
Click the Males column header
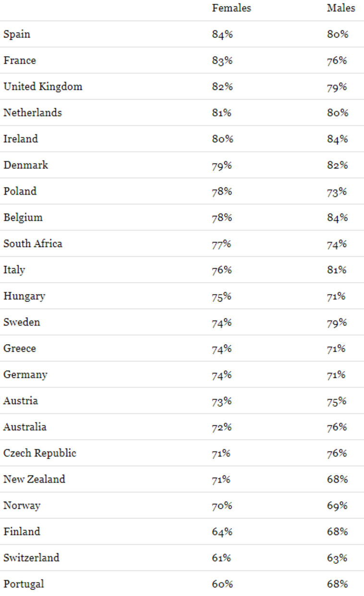(x=341, y=8)
